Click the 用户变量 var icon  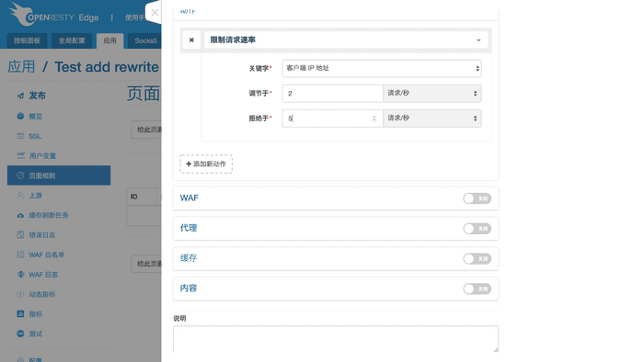(20, 155)
